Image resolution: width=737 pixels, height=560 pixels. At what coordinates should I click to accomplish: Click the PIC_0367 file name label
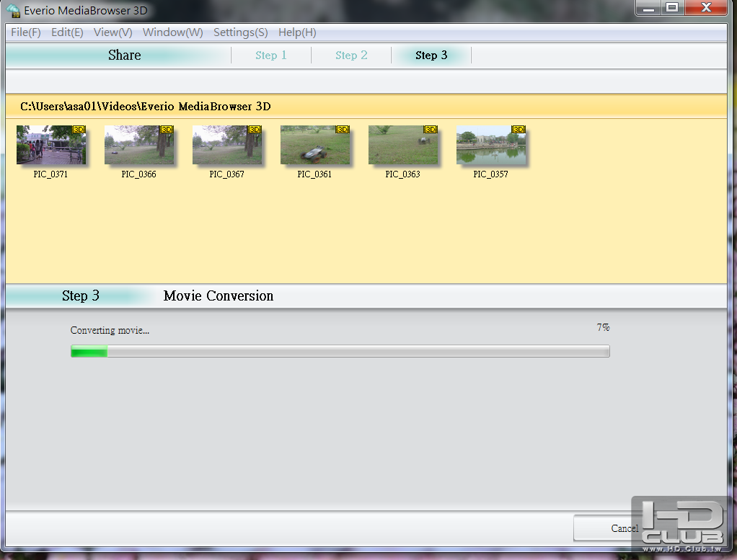(226, 174)
